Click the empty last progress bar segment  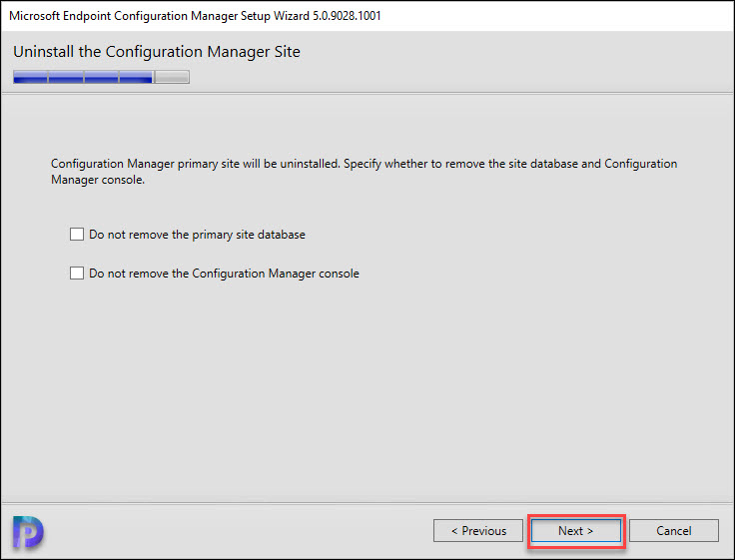172,77
